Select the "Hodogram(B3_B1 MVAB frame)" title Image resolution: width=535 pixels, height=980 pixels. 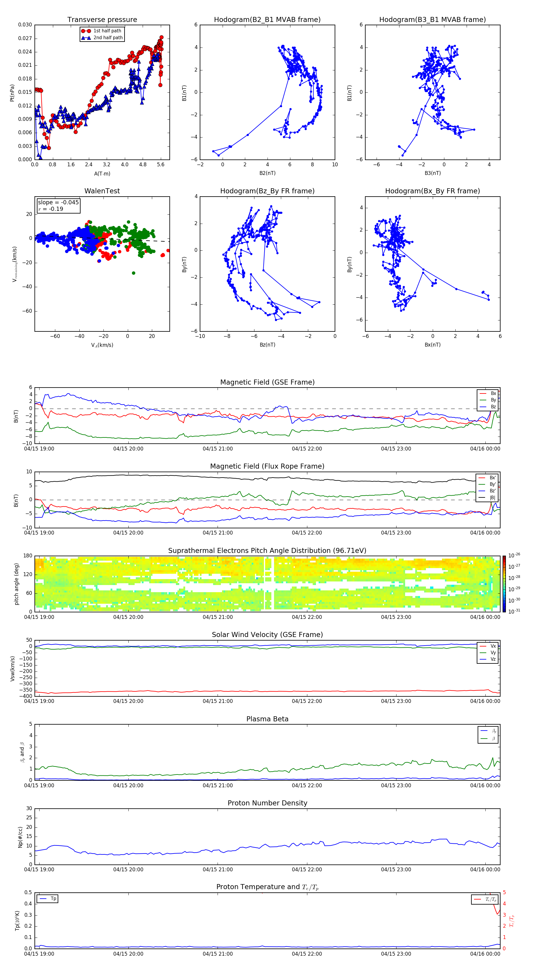(432, 19)
